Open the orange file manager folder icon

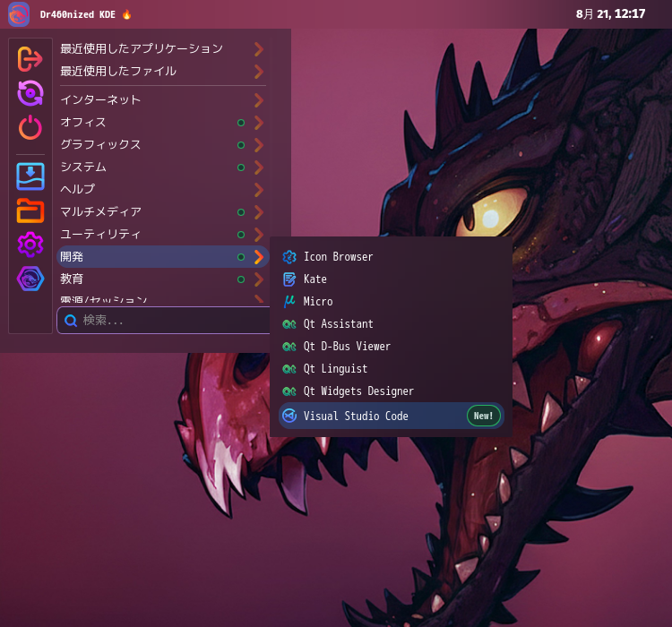(30, 210)
